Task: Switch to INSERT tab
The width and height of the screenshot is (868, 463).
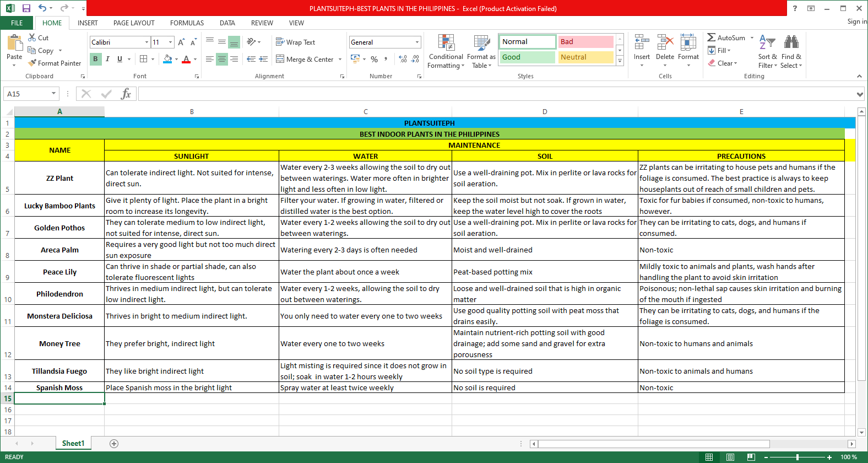Action: 88,23
